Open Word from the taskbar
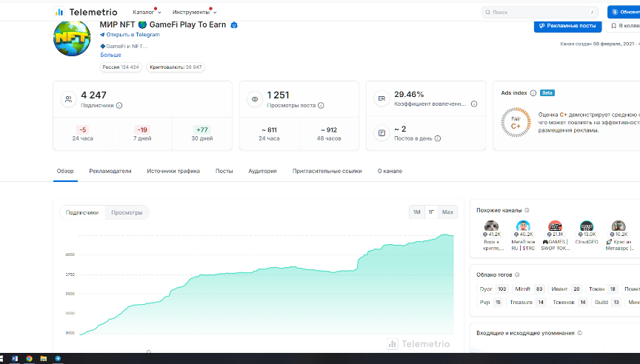The image size is (640, 364). pos(15,358)
